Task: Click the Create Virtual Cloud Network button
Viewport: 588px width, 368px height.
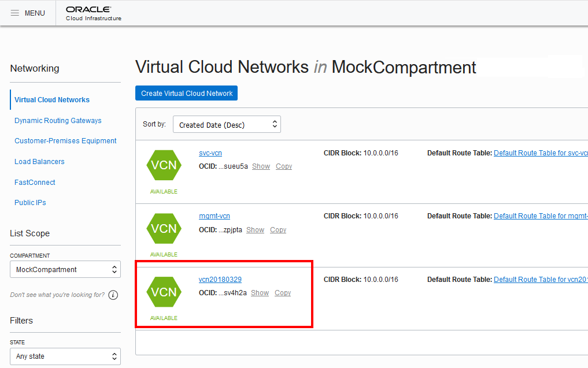Action: click(186, 93)
